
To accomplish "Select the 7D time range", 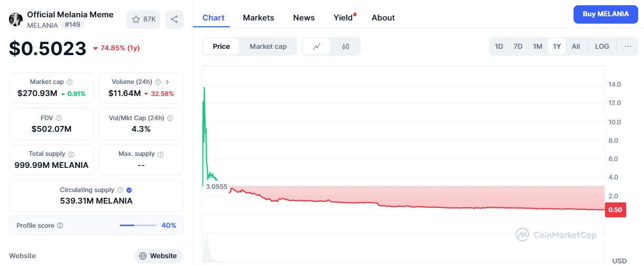I will point(518,46).
